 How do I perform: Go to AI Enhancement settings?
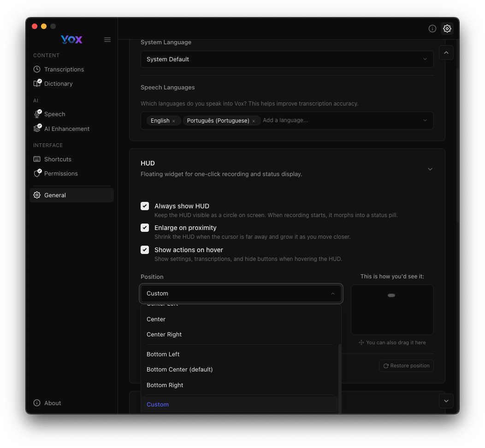[66, 129]
